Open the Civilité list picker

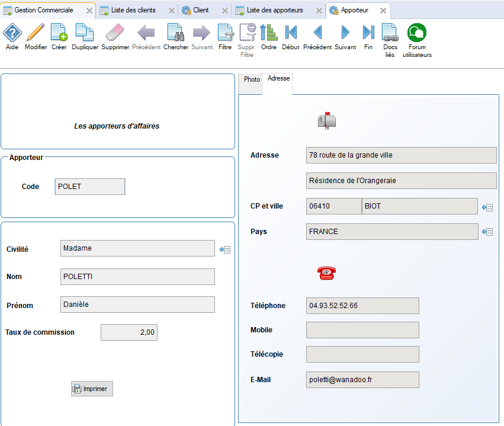pyautogui.click(x=225, y=249)
